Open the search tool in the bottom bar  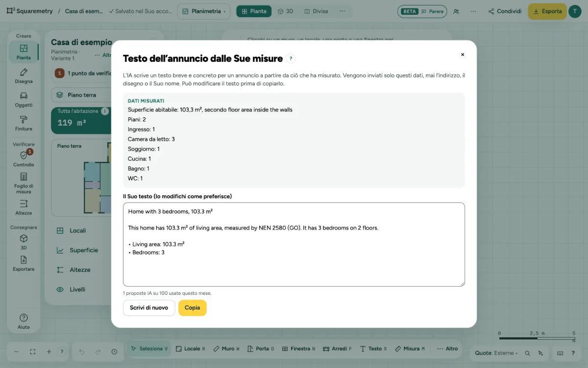527,353
